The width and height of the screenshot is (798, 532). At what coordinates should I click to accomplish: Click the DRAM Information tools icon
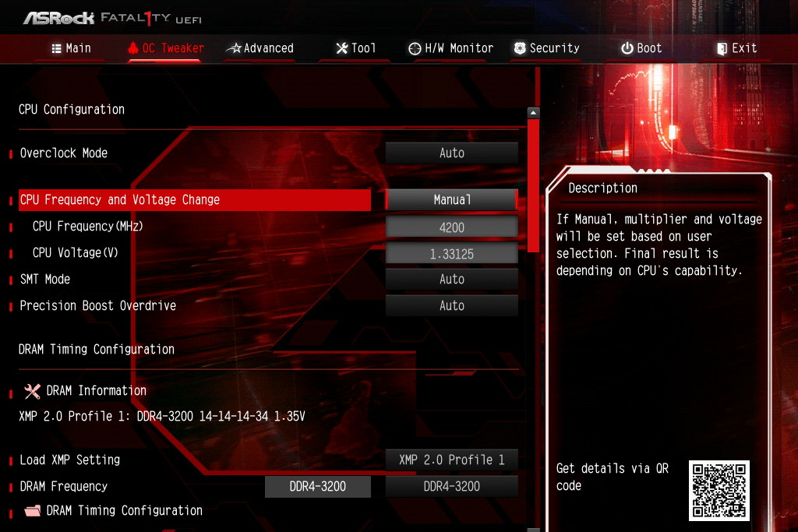(x=32, y=390)
